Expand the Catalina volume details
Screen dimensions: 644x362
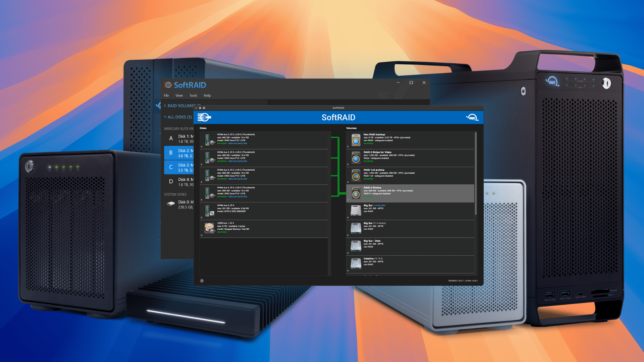point(348,271)
